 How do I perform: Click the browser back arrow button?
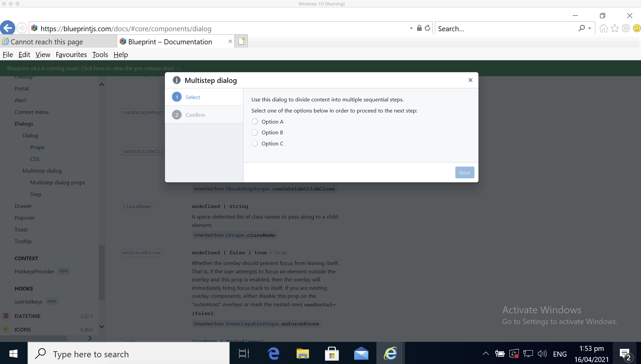(8, 28)
